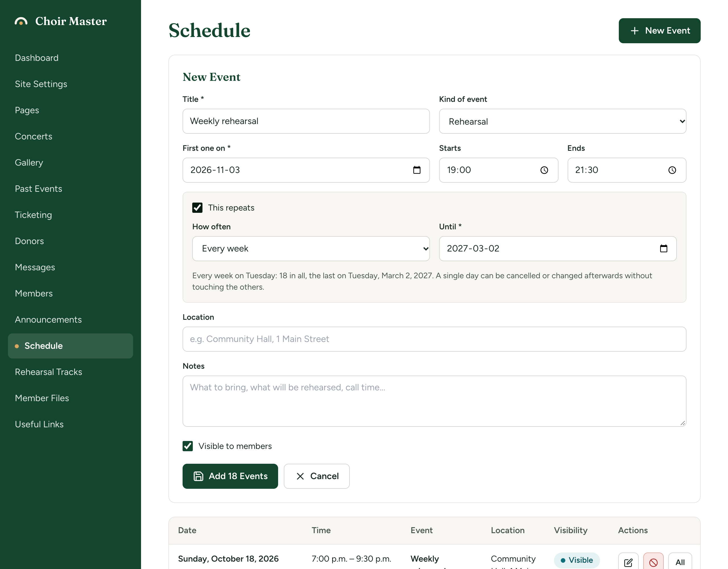Focus the Location input field
This screenshot has width=728, height=569.
[434, 339]
